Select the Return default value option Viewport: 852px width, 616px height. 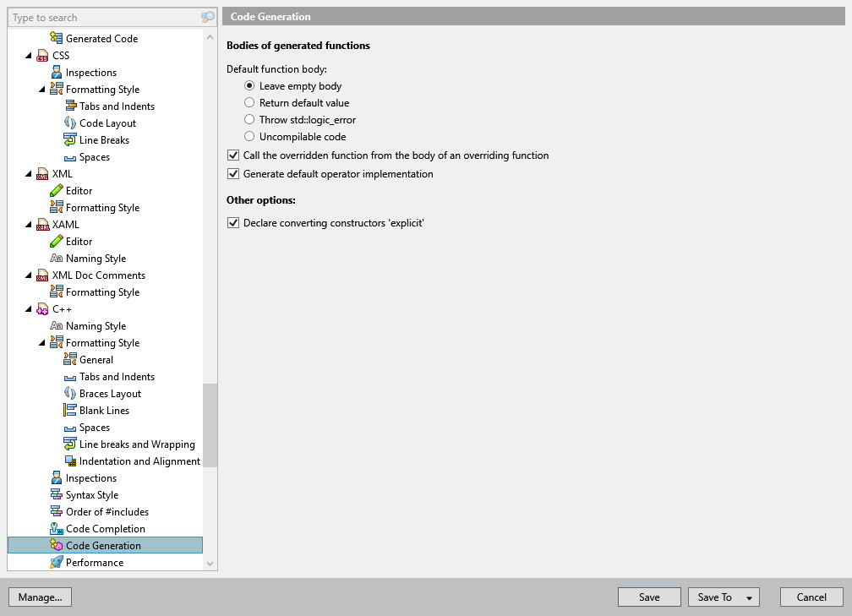pos(249,103)
